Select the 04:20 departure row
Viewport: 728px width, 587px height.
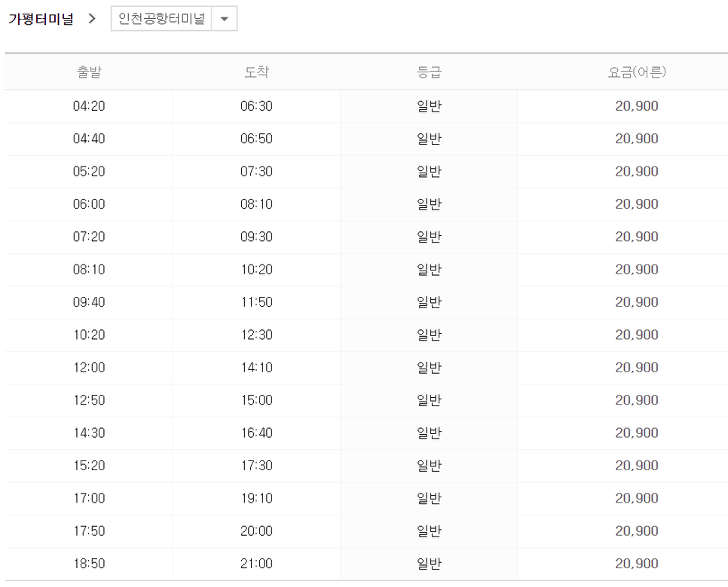click(x=366, y=106)
